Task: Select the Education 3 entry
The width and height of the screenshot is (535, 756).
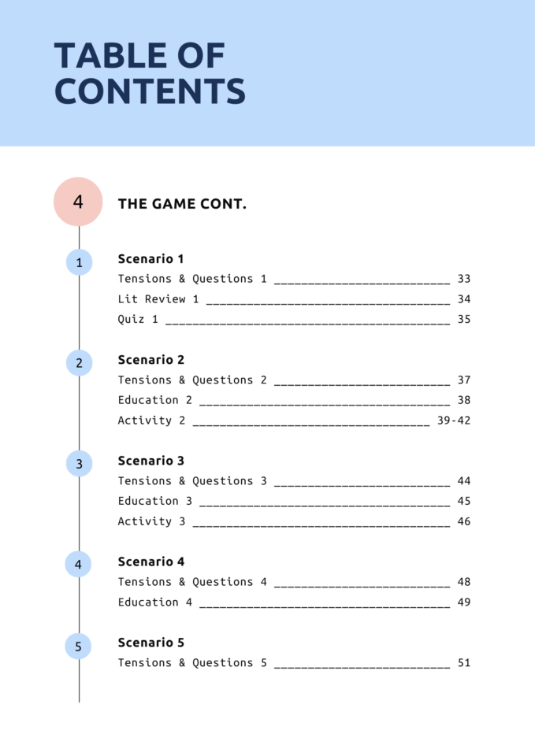Action: (294, 501)
